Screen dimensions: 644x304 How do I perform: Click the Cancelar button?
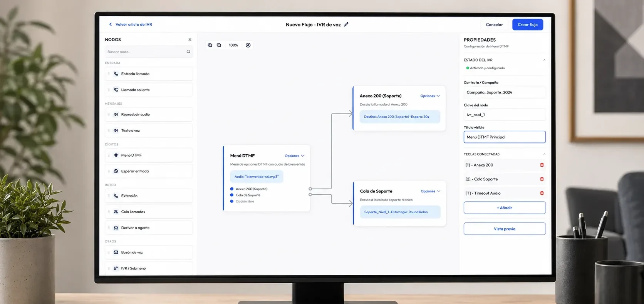(495, 25)
